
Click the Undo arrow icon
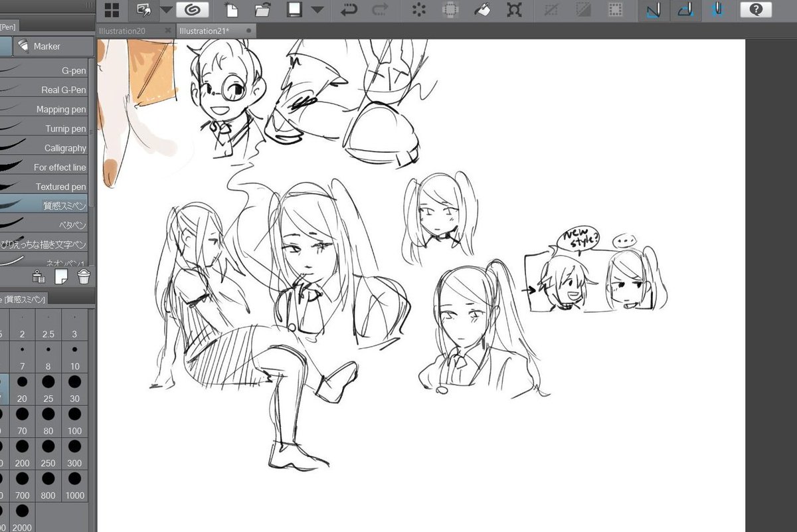coord(349,10)
